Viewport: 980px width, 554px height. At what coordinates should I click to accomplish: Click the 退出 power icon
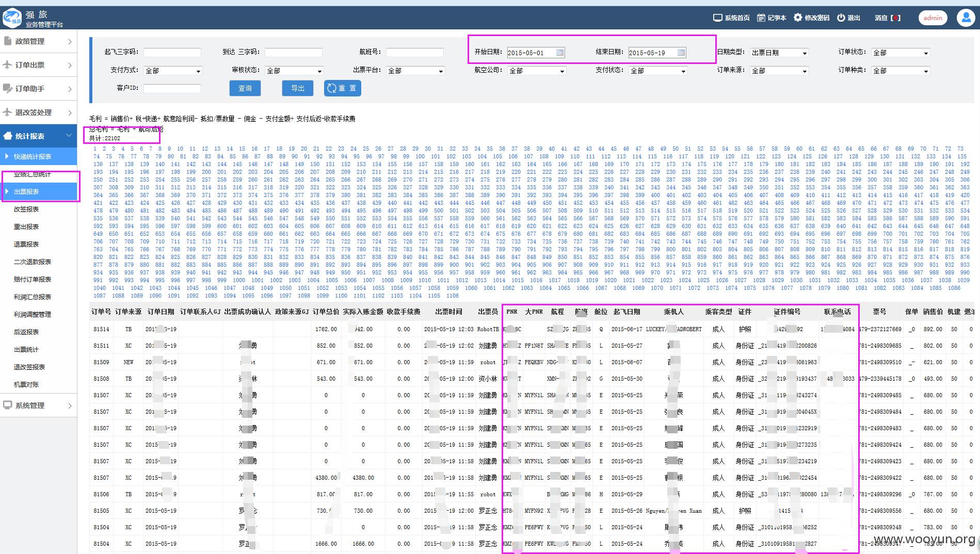point(841,18)
